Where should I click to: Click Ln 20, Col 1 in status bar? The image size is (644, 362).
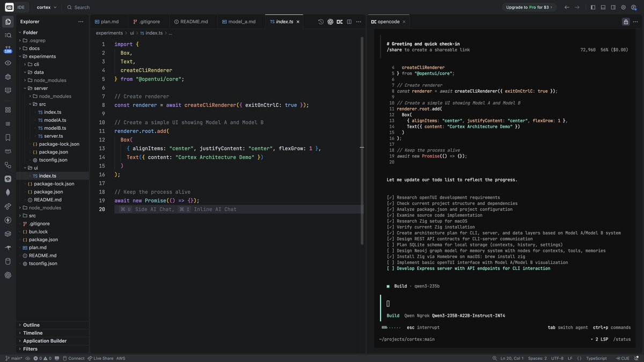(511, 358)
